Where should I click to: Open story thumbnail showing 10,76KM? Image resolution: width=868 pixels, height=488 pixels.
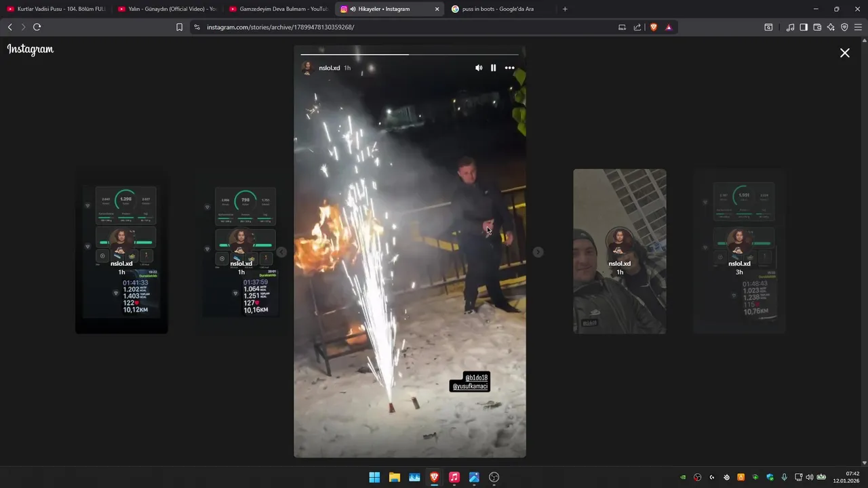pos(739,251)
